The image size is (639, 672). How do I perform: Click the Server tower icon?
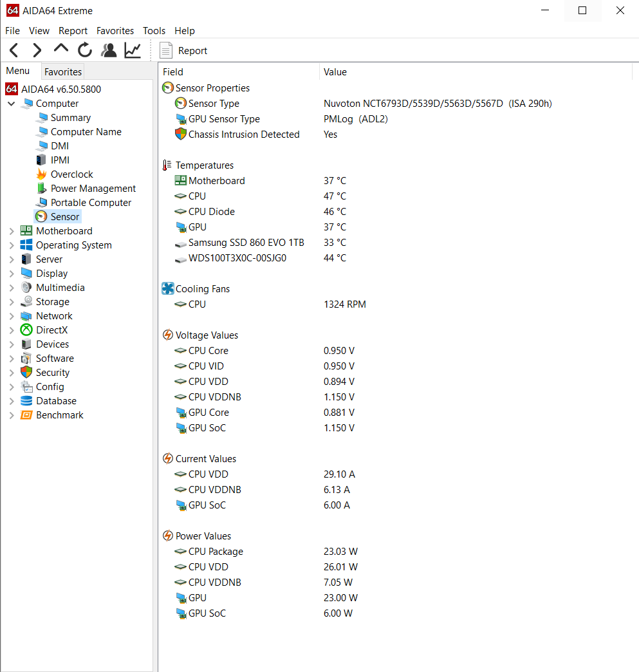[26, 259]
